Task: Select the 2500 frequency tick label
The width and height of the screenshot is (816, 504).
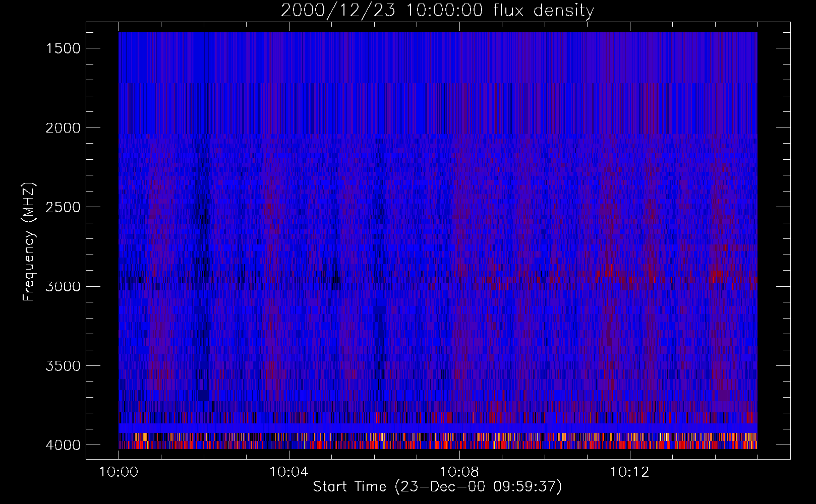Action: tap(63, 207)
